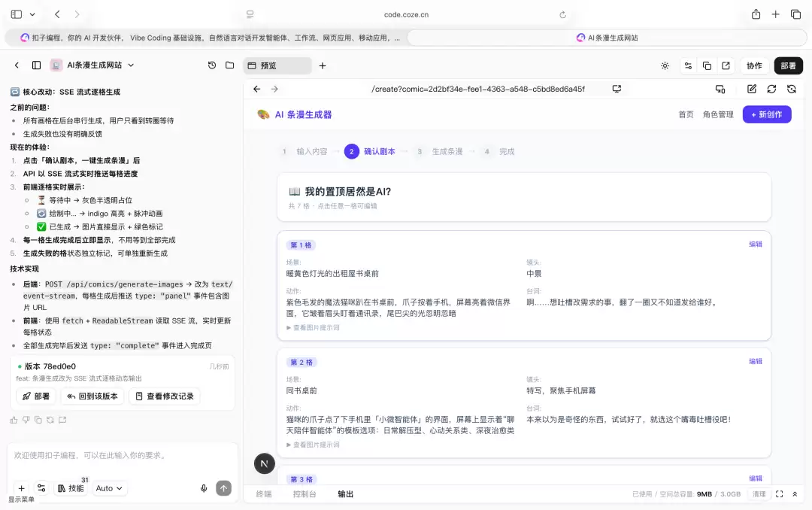Toggle the device preview mode icon
Image resolution: width=812 pixels, height=510 pixels.
point(720,90)
